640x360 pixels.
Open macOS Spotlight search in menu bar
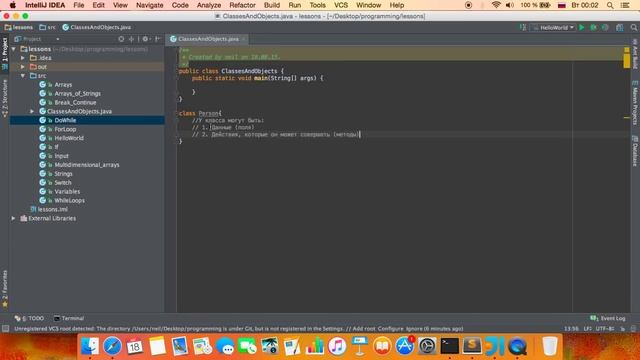pos(610,5)
